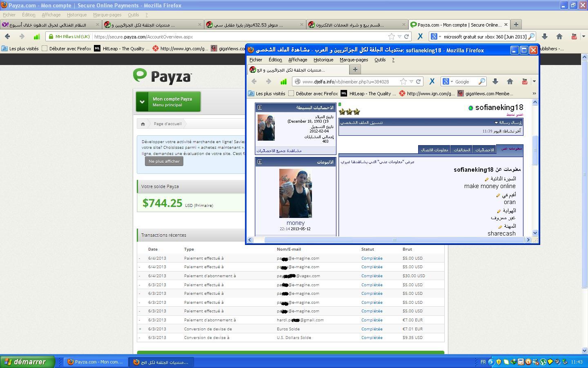Click money album thumbnail

[295, 193]
